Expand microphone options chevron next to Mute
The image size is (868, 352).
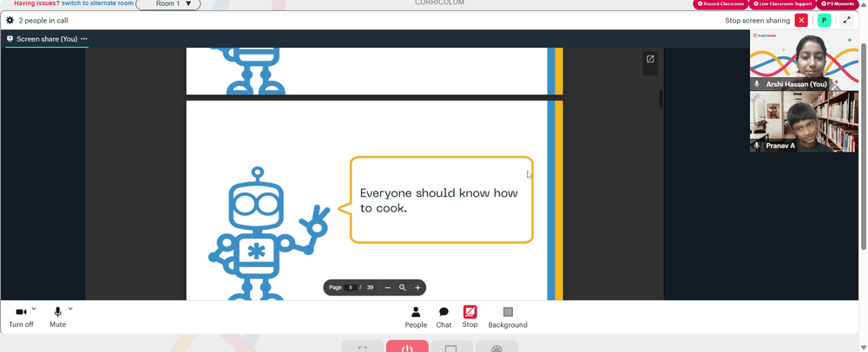(70, 309)
